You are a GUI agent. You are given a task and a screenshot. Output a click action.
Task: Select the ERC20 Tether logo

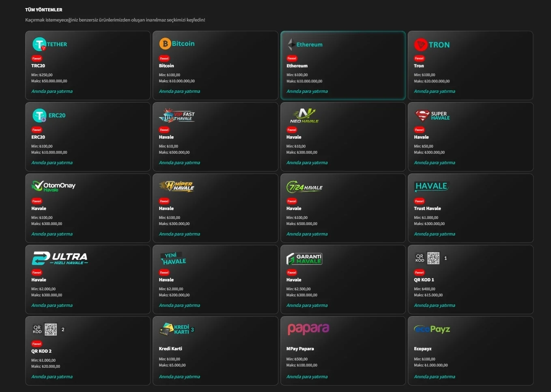click(49, 116)
